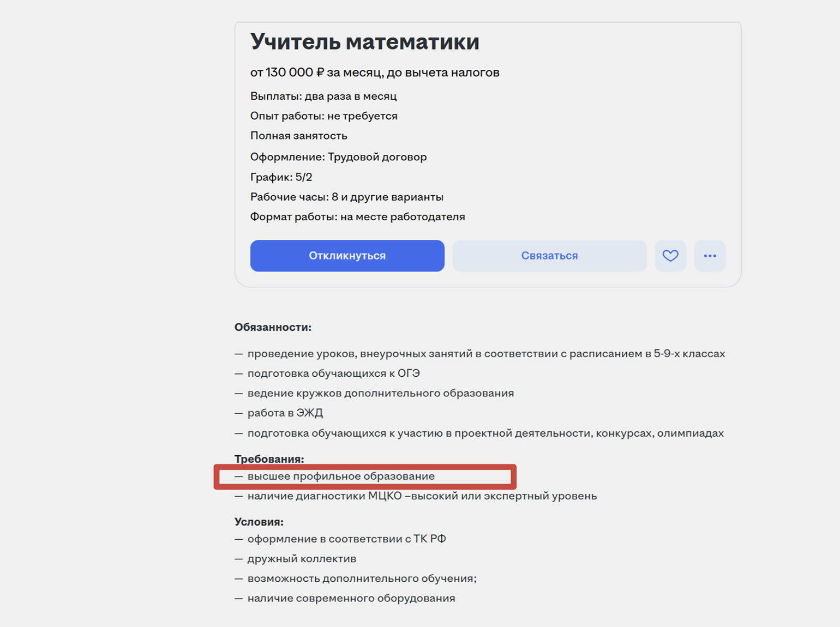Click Оформление: Трудовой договор text
The image size is (840, 627).
click(x=338, y=157)
